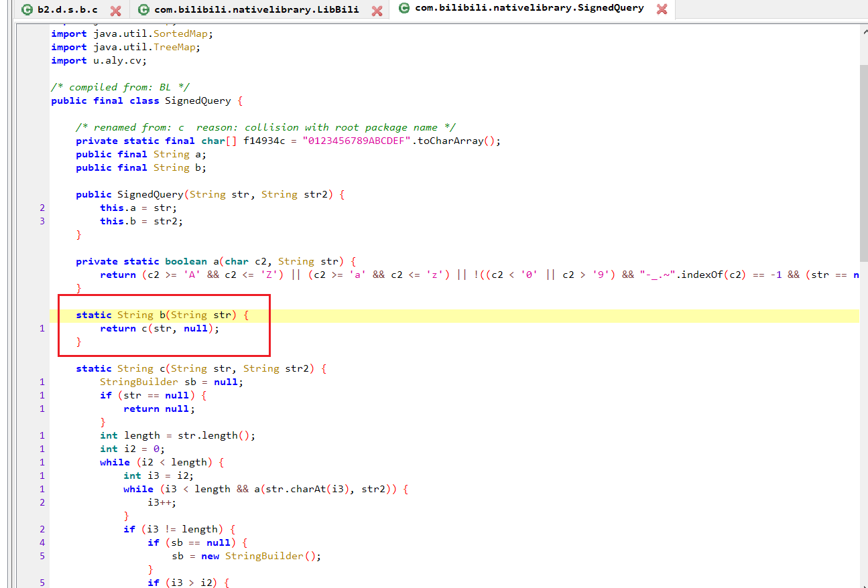Image resolution: width=868 pixels, height=588 pixels.
Task: Click the SignedQuery constructor signature
Action: (210, 194)
